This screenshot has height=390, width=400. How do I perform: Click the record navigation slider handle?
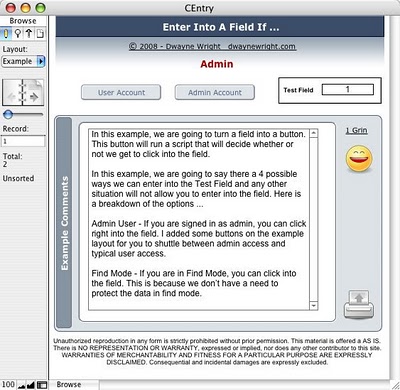point(8,115)
